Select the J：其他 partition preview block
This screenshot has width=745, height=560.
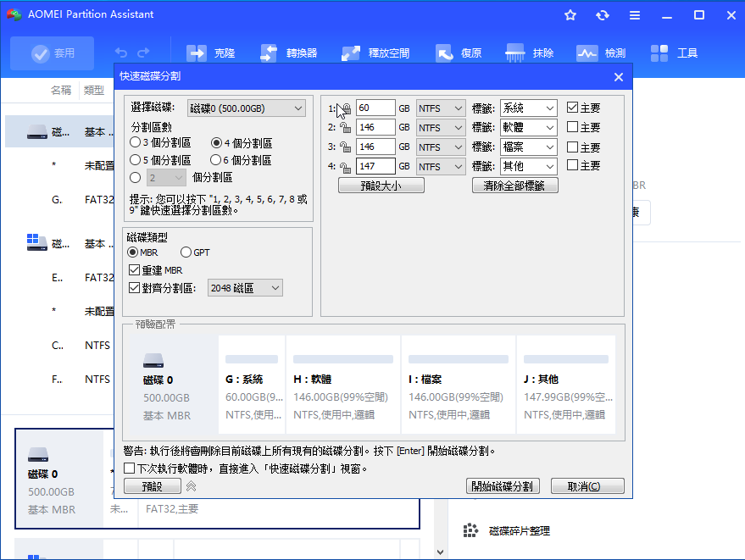pos(566,385)
